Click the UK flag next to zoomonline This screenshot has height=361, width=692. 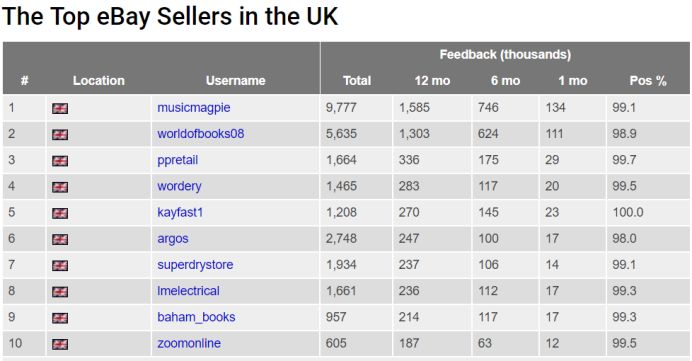coord(60,344)
